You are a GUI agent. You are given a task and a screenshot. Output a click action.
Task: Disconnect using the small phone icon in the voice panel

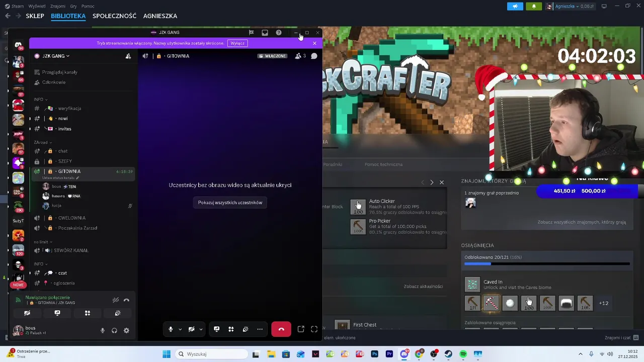[126, 300]
